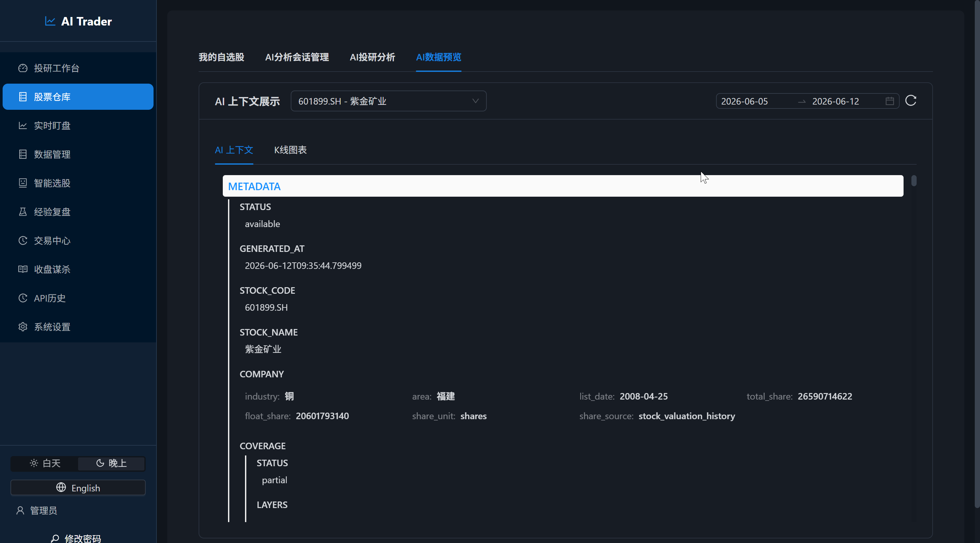This screenshot has height=543, width=980.
Task: Click the 股票仓库 sidebar icon
Action: pyautogui.click(x=23, y=97)
